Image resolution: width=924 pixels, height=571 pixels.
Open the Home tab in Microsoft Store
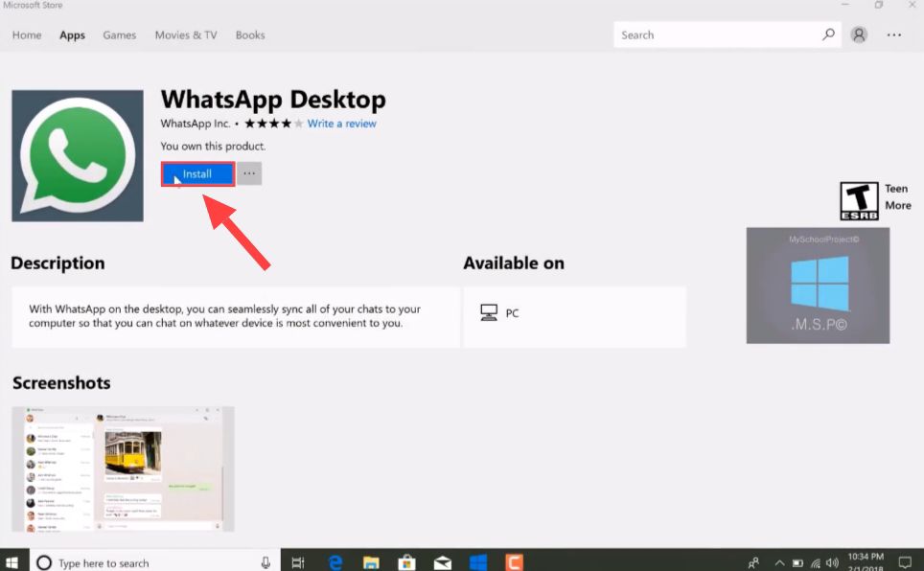pos(27,35)
